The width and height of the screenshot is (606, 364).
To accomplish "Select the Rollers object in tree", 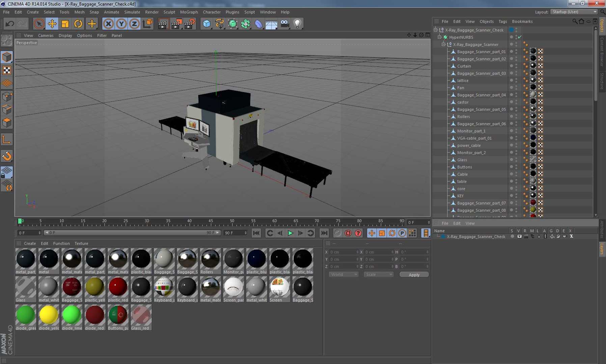I will (x=463, y=117).
